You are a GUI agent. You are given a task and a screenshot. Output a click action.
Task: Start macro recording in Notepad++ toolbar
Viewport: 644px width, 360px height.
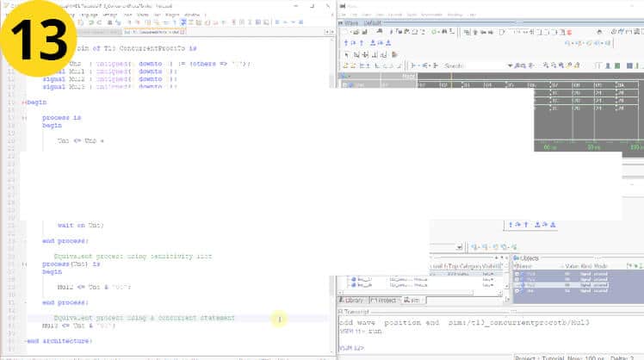pos(233,22)
